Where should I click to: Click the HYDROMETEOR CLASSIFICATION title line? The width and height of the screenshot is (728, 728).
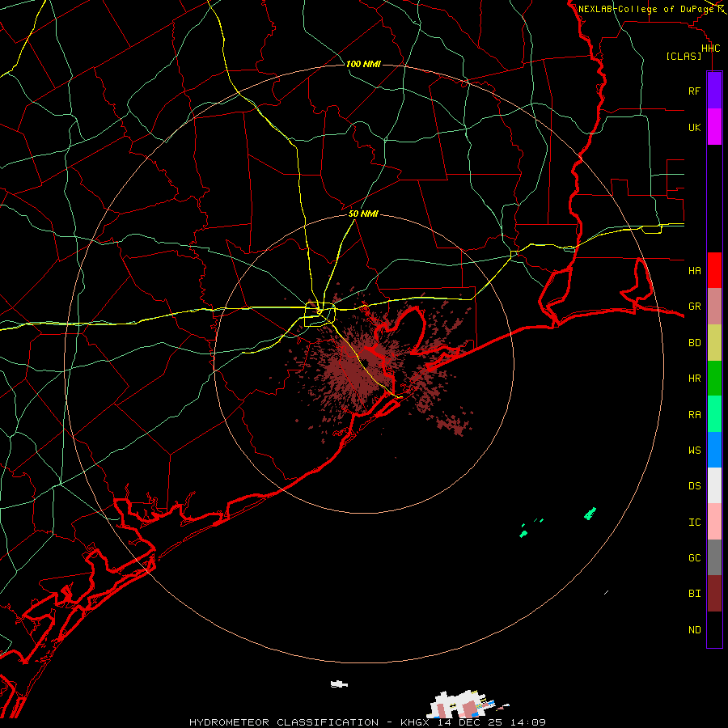(367, 722)
